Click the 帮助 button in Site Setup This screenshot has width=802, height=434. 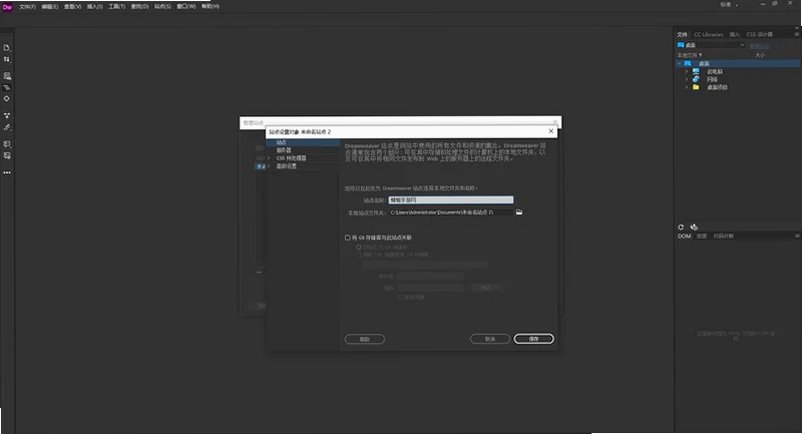(x=365, y=339)
